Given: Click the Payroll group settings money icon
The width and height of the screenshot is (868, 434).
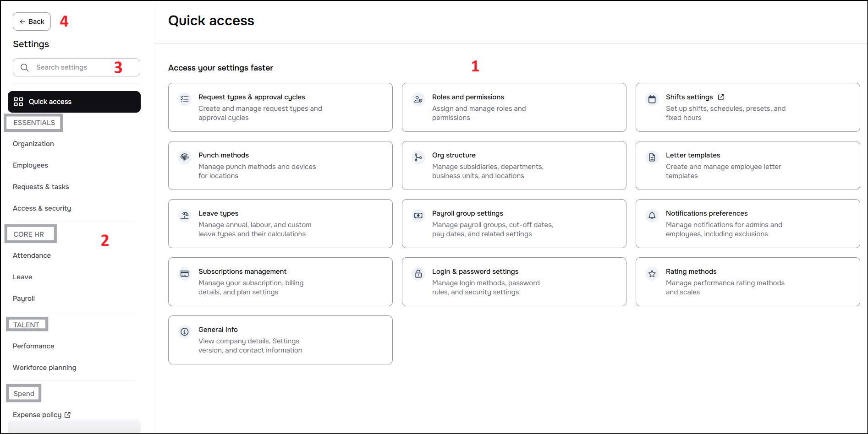Looking at the screenshot, I should point(418,216).
